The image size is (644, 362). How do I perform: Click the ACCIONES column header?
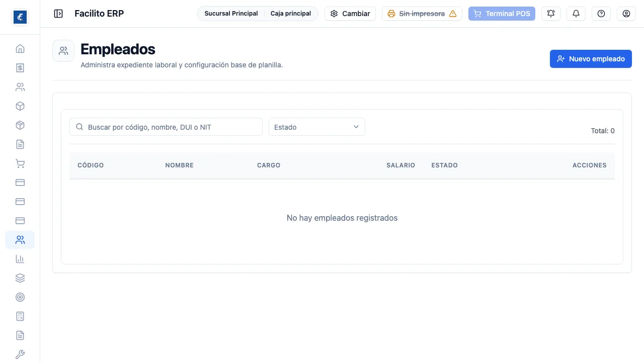pyautogui.click(x=590, y=165)
